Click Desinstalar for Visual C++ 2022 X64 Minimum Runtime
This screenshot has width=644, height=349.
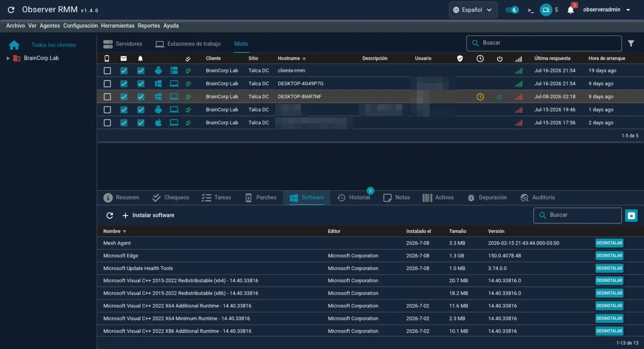click(x=609, y=318)
